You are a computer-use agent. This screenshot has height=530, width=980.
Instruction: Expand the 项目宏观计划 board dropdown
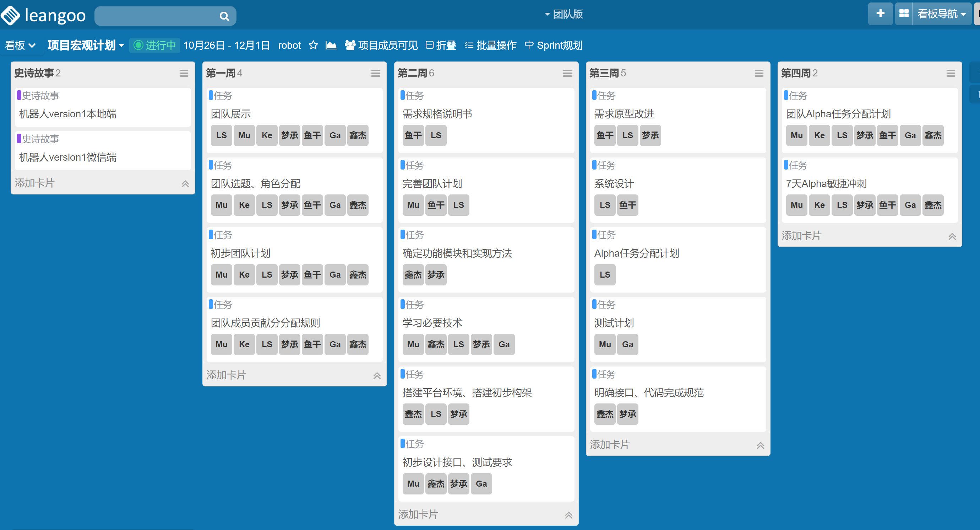click(86, 45)
